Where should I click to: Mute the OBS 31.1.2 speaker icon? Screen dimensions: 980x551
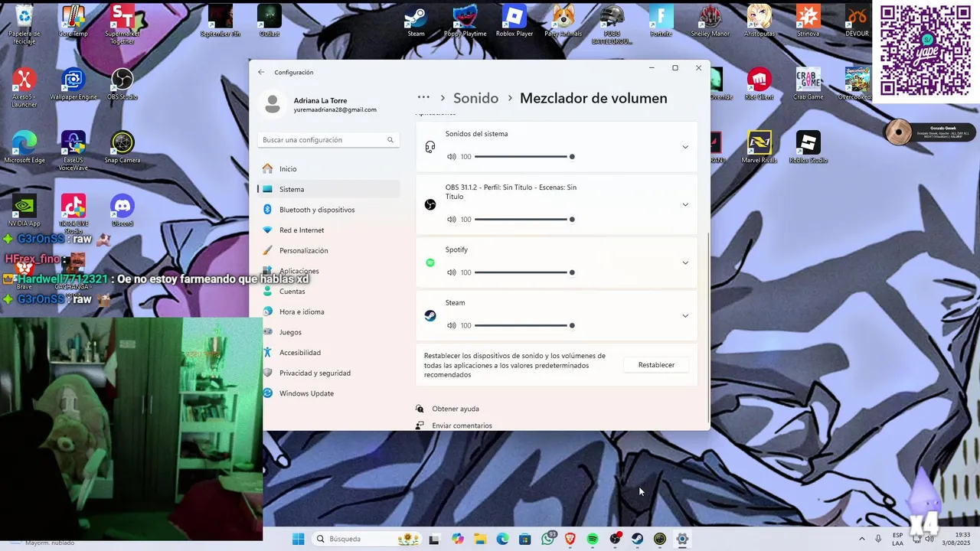(452, 220)
